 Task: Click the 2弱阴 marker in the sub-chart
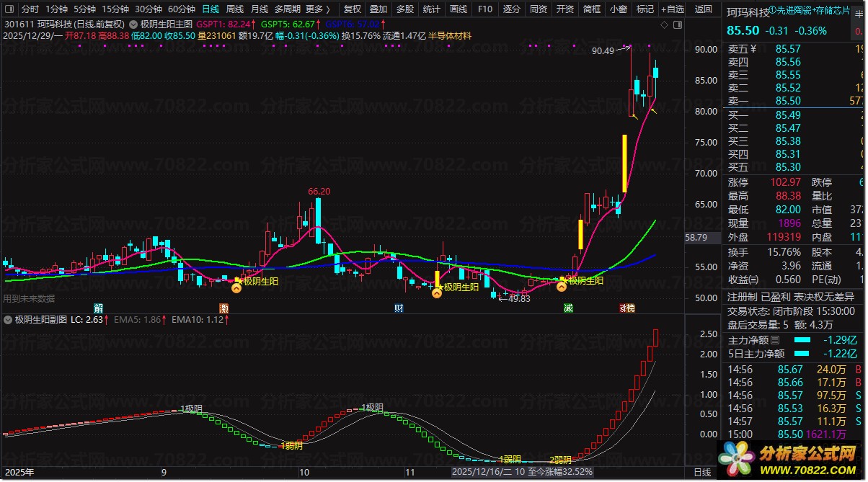click(560, 460)
